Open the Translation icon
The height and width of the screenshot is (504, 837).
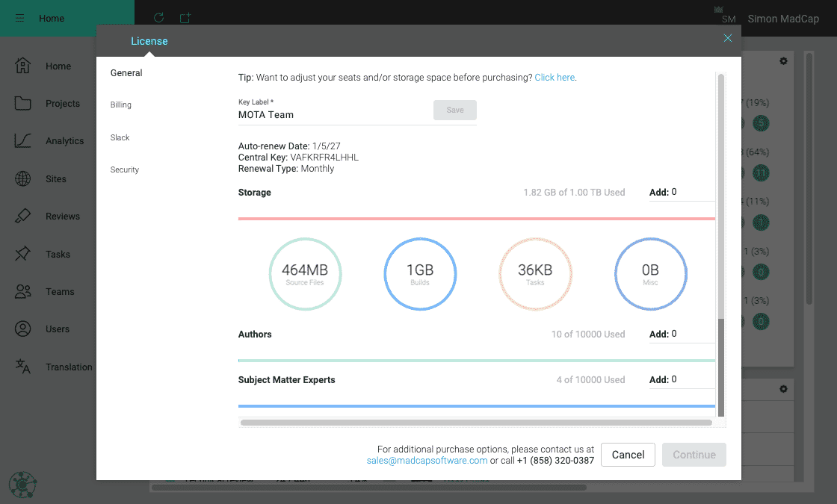click(x=22, y=367)
